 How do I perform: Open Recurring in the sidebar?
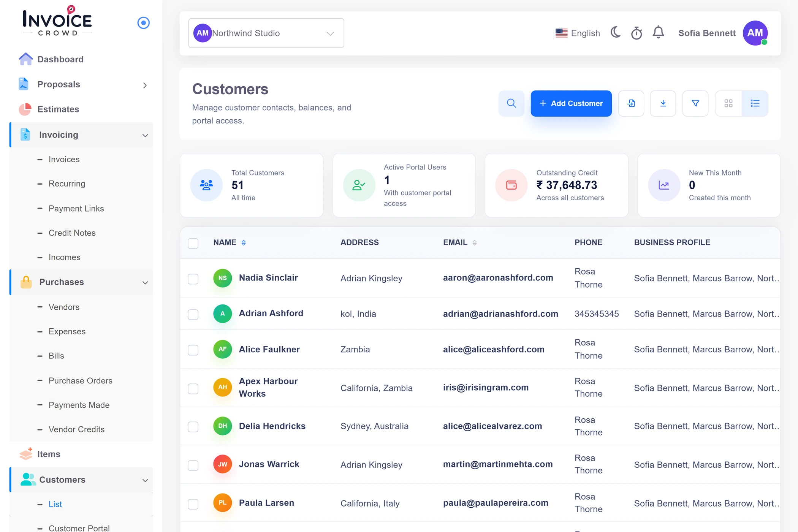pos(67,184)
